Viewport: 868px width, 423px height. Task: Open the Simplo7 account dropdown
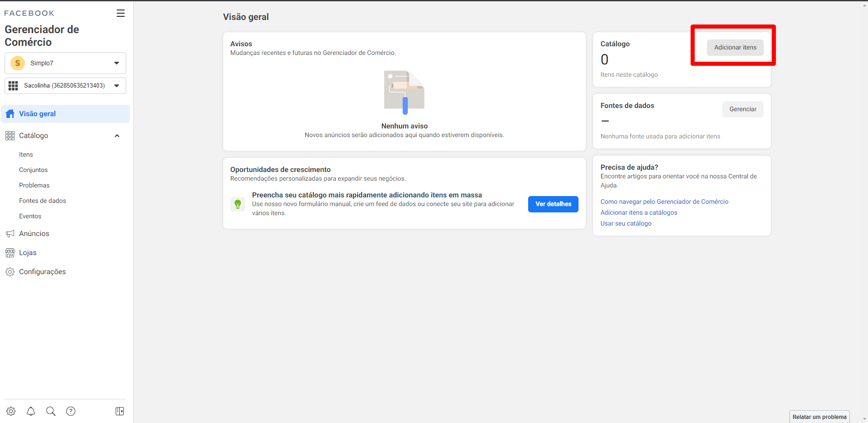[x=65, y=63]
